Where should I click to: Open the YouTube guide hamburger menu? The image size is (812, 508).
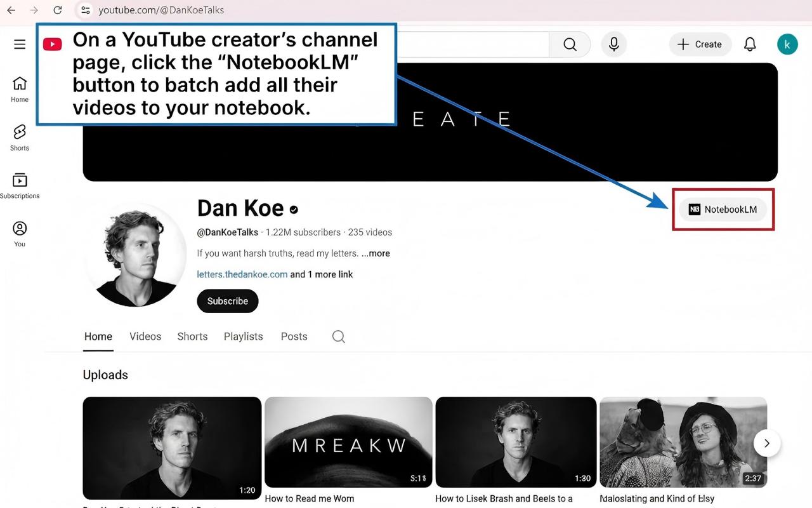click(20, 44)
